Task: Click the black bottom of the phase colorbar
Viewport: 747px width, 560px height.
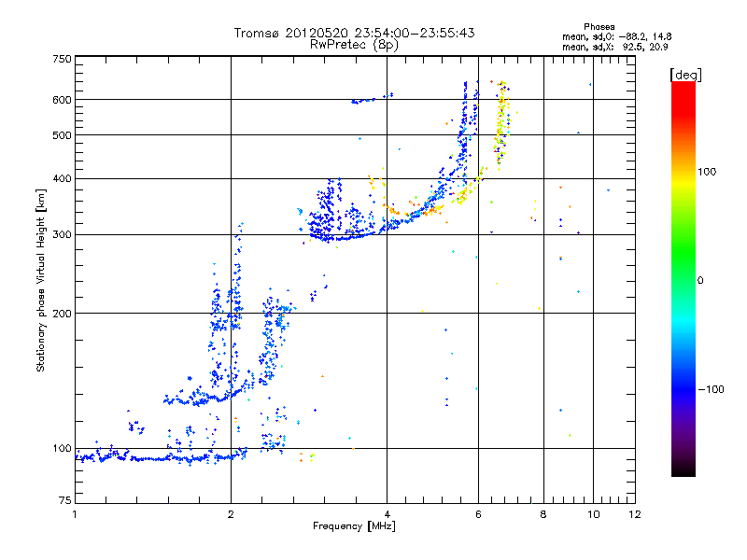Action: [x=684, y=469]
